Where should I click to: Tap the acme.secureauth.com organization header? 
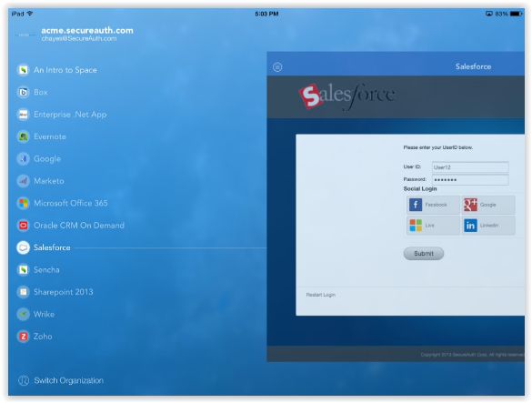[87, 30]
